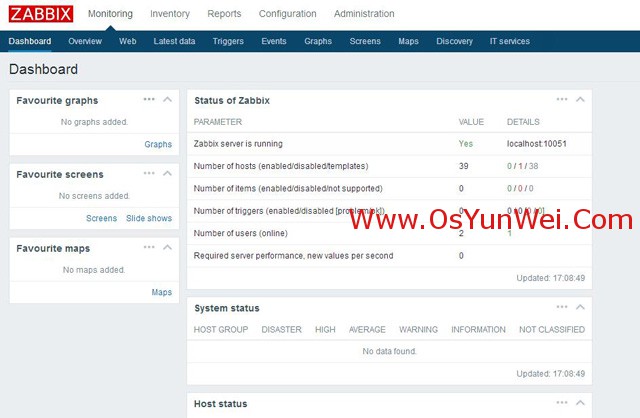Click the 'AVERAGE' column header
640x418 pixels.
click(x=367, y=329)
